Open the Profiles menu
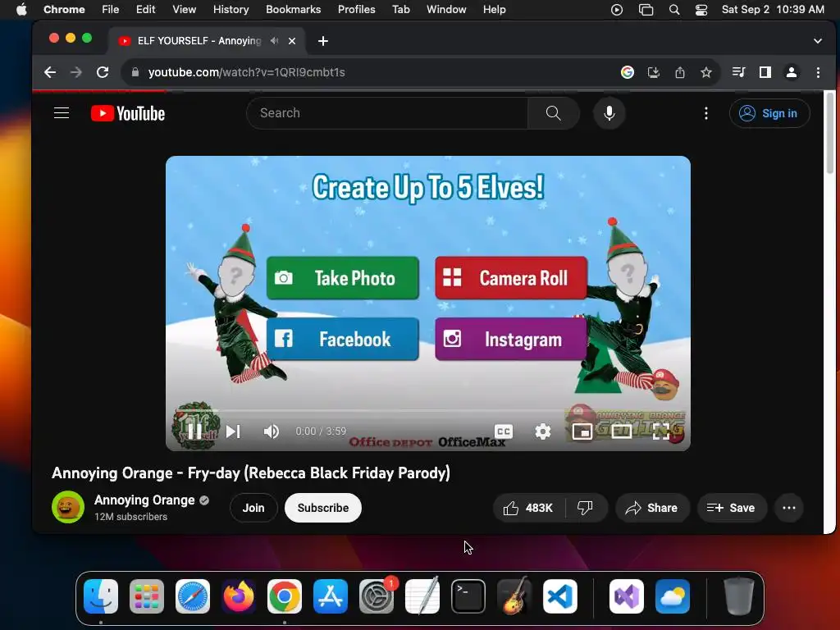Viewport: 840px width, 630px height. pos(356,10)
